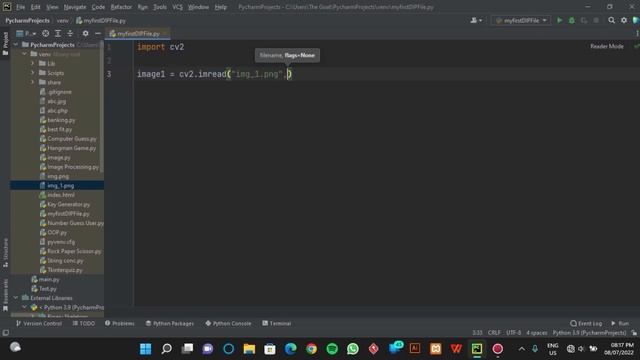Image resolution: width=640 pixels, height=360 pixels.
Task: Click the Project panel vertical scrollbar
Action: coord(102,106)
